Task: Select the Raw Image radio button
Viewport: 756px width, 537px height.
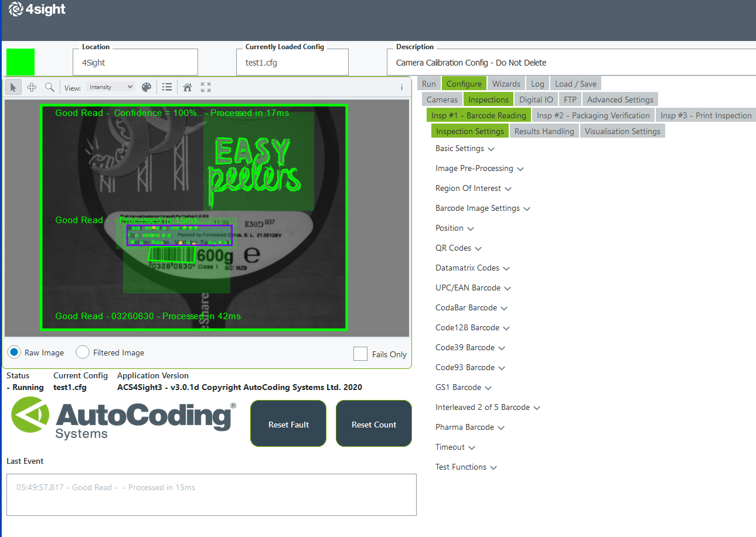Action: tap(13, 352)
